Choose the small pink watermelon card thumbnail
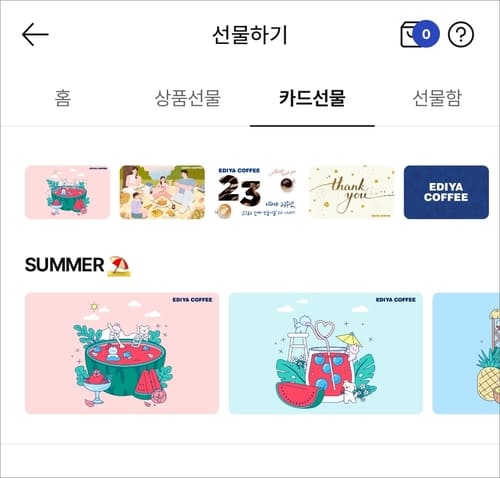The image size is (500, 478). [67, 192]
